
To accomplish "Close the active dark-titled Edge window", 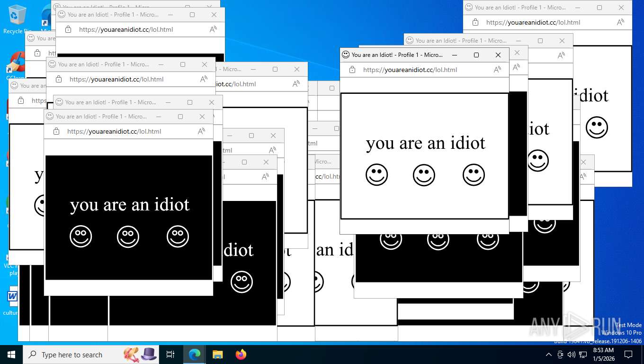I will [498, 55].
